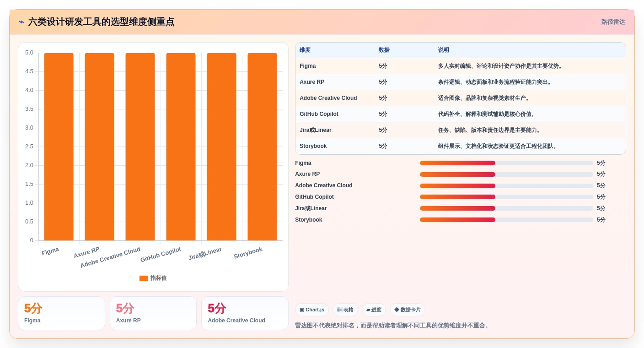This screenshot has height=348, width=644.
Task: Click Storybook x-axis label under chart
Action: pyautogui.click(x=248, y=253)
